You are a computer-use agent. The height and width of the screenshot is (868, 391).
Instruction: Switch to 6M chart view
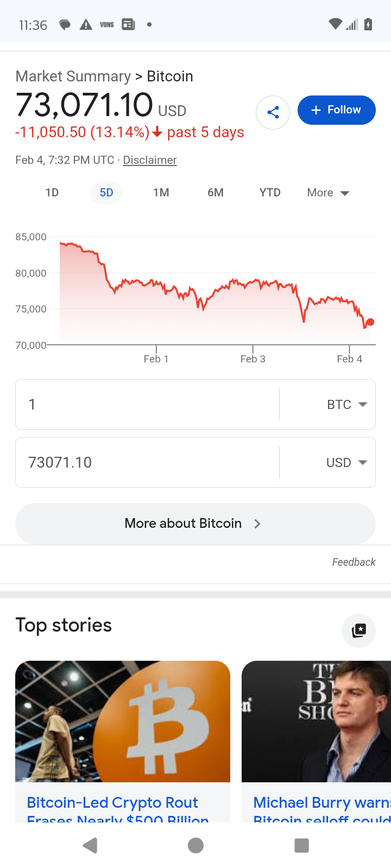(x=216, y=193)
